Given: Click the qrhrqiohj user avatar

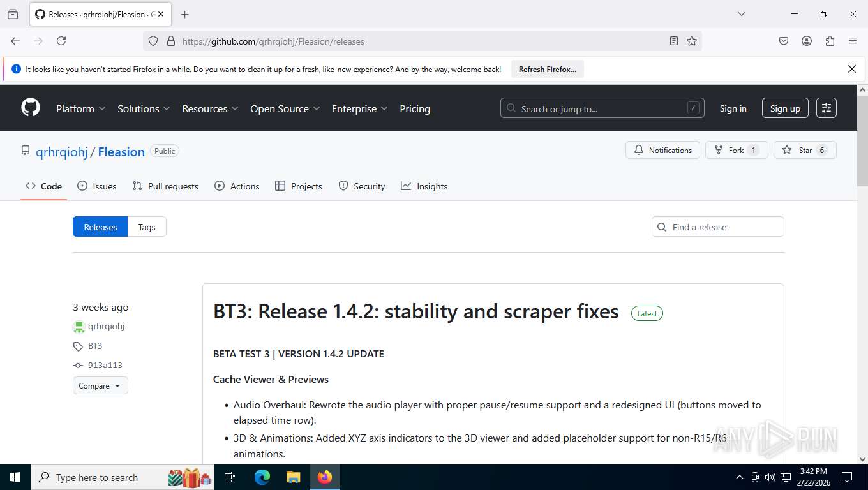Looking at the screenshot, I should [79, 327].
